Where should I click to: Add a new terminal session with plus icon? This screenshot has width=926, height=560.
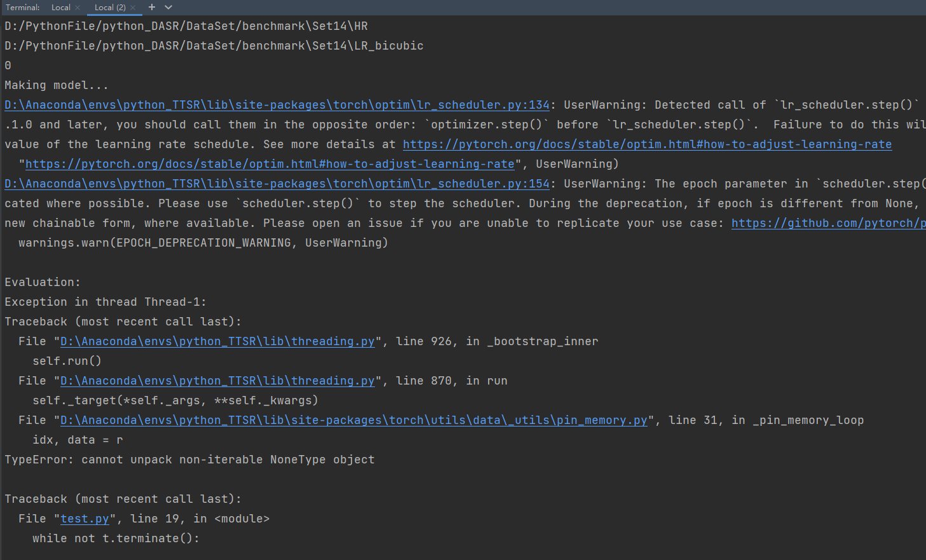coord(152,7)
